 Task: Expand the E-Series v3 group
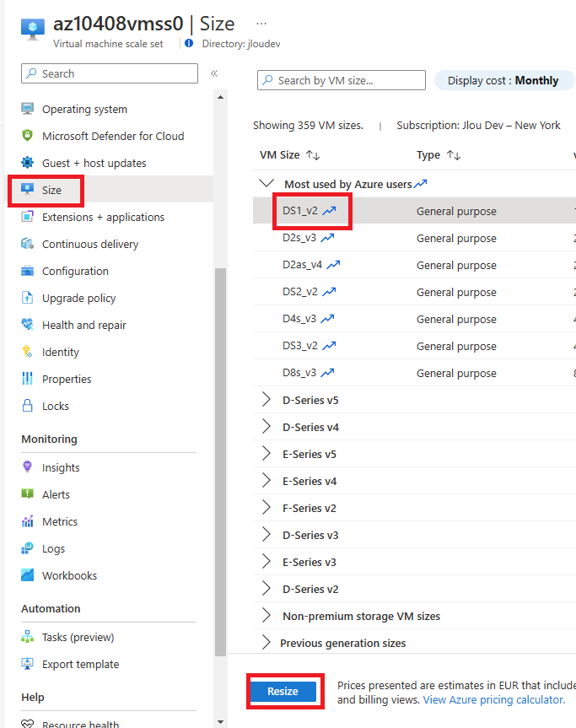(x=266, y=561)
